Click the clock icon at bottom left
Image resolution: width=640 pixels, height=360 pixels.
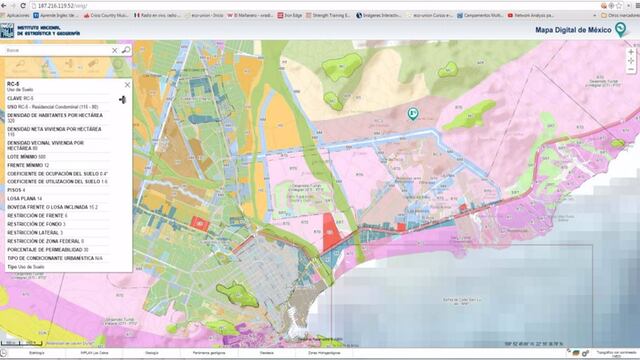pos(3,353)
